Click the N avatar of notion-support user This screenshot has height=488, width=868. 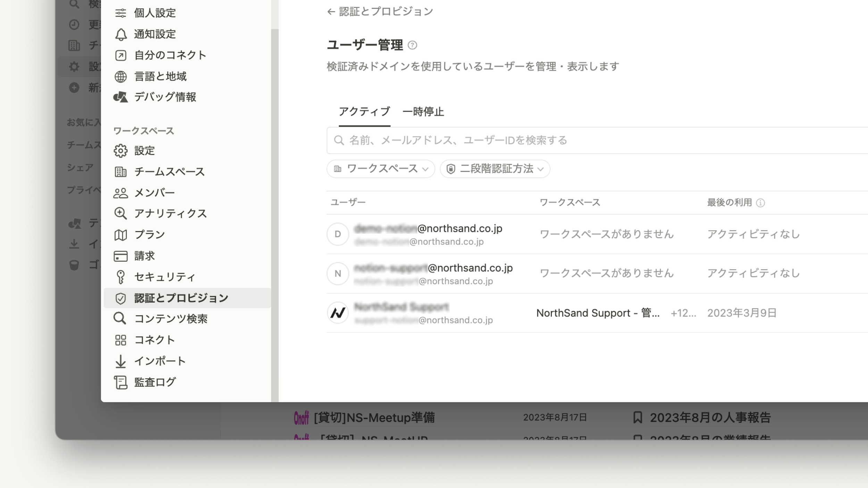click(x=337, y=274)
